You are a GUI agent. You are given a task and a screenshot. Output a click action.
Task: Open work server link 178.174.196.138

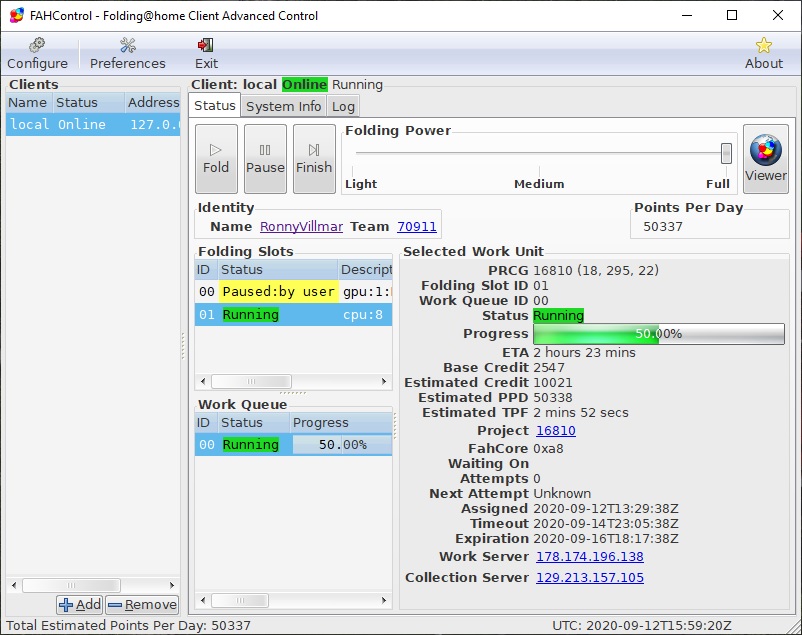590,556
